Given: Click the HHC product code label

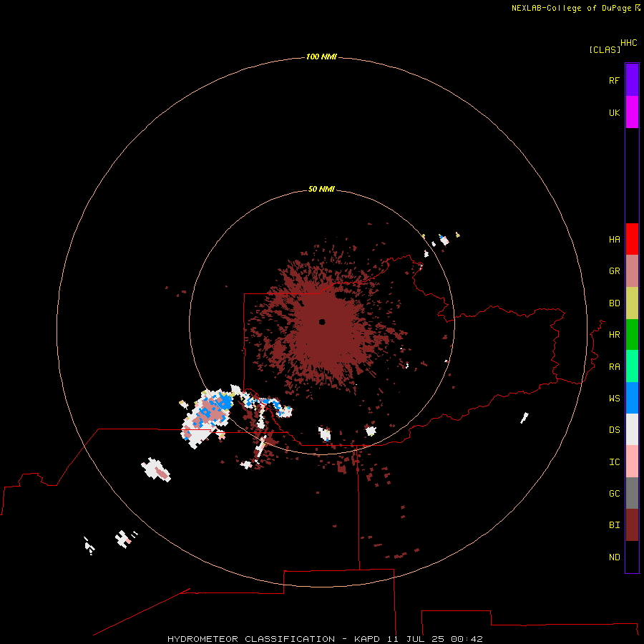Looking at the screenshot, I should (628, 43).
